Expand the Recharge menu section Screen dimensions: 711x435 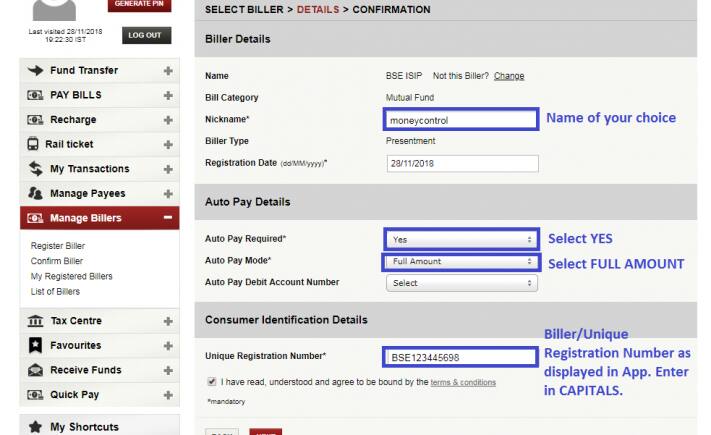[x=167, y=120]
